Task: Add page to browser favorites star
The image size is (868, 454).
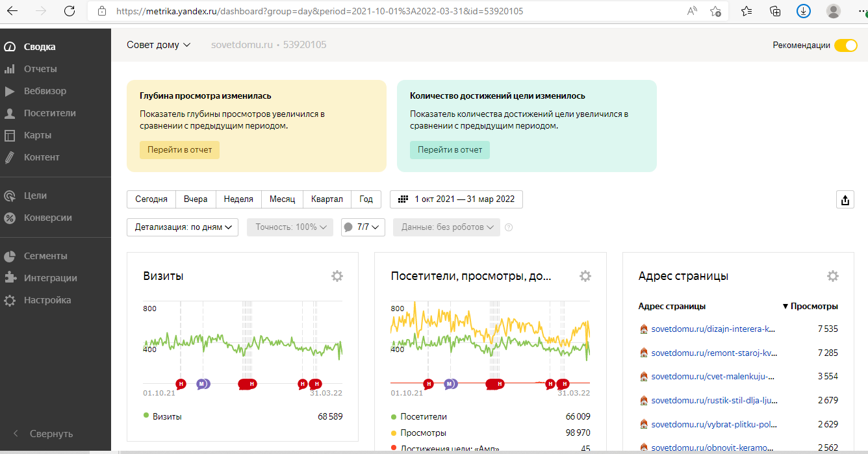Action: 715,11
